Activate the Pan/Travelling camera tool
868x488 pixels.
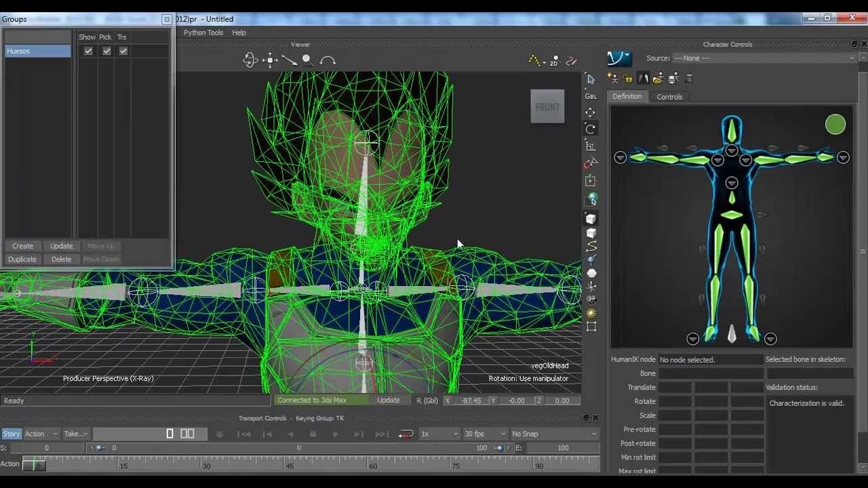(x=270, y=60)
